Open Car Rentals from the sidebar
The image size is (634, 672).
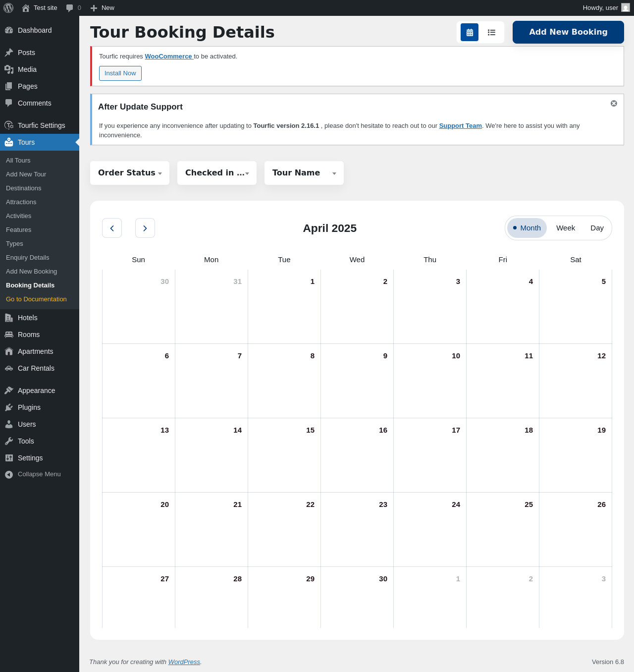tap(36, 368)
